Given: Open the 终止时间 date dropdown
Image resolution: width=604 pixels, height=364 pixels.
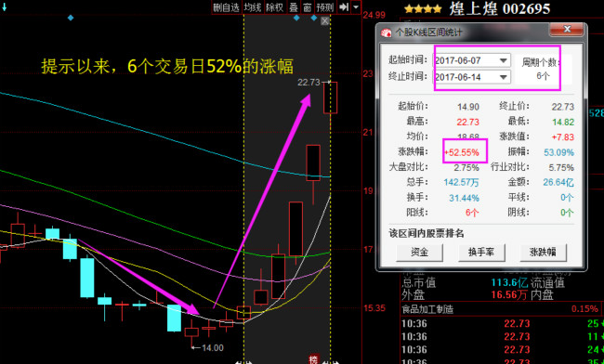Looking at the screenshot, I should [x=503, y=77].
